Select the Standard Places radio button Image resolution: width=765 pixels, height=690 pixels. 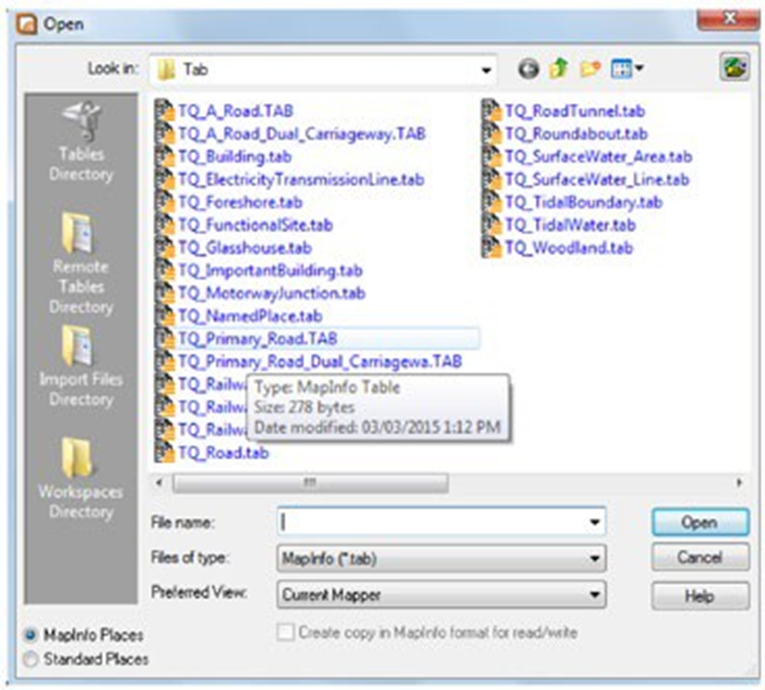point(31,659)
